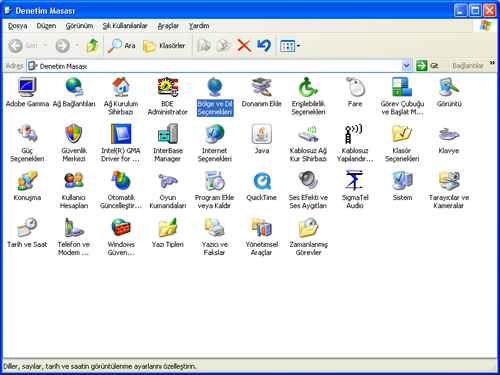
Task: Open Program Ekle veya Kaldır
Action: [215, 190]
